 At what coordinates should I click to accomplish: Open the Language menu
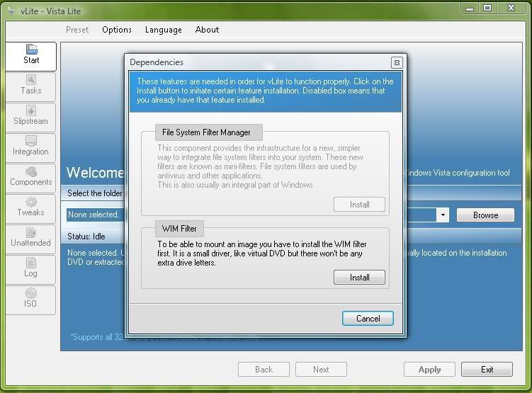pyautogui.click(x=163, y=30)
